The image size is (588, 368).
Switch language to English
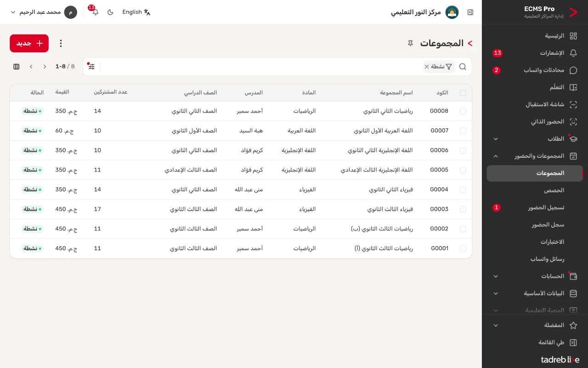(136, 12)
